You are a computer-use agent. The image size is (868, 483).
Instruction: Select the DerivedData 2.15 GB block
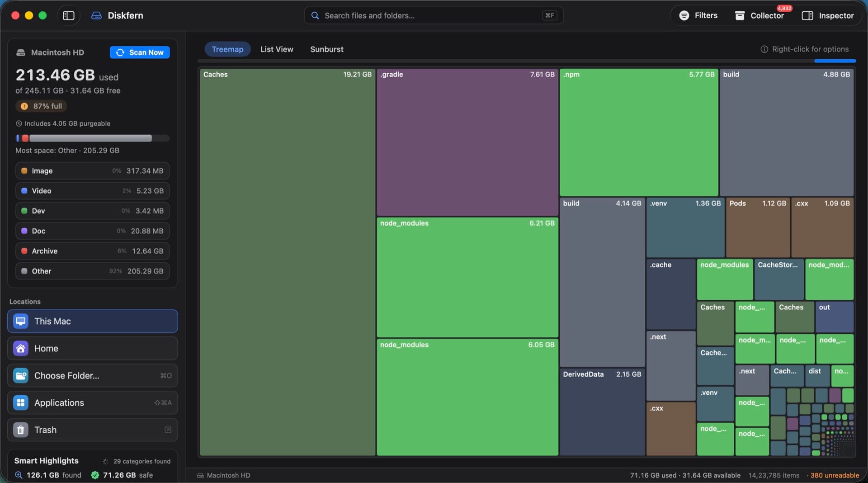(602, 412)
